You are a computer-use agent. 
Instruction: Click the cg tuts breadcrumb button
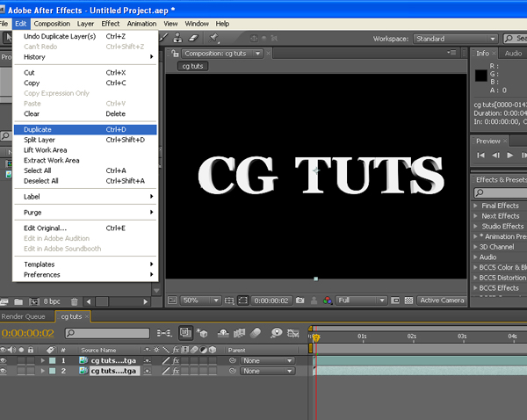[x=193, y=66]
